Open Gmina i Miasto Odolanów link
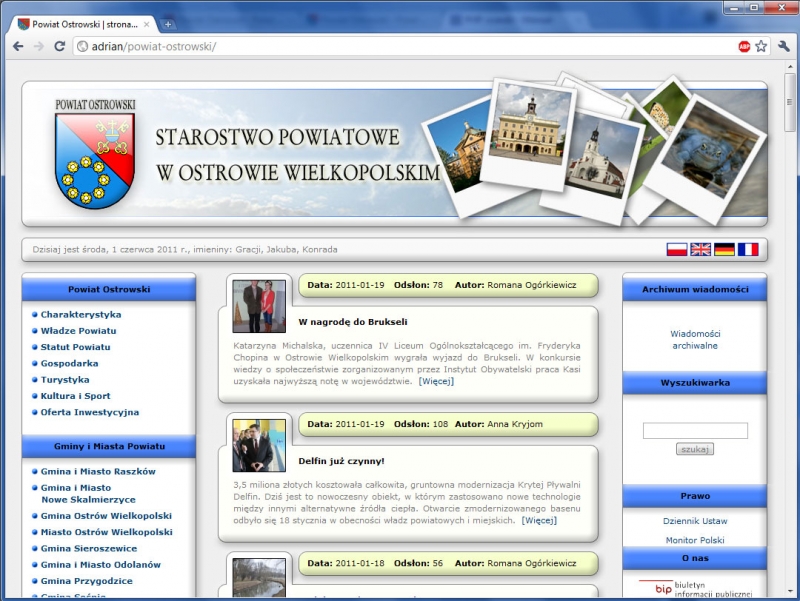 (101, 565)
